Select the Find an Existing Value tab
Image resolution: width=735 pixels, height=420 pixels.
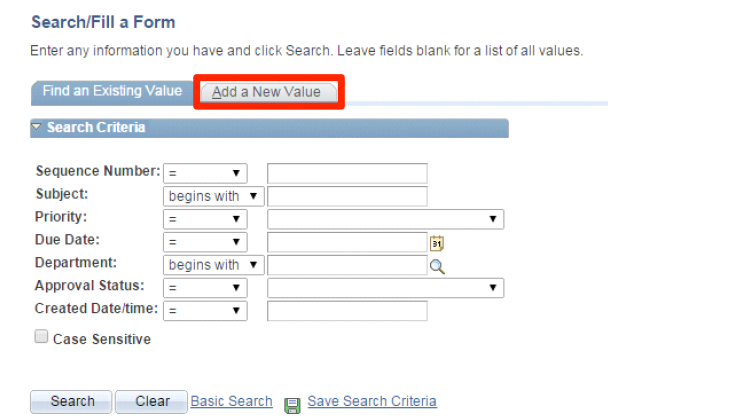tap(112, 91)
